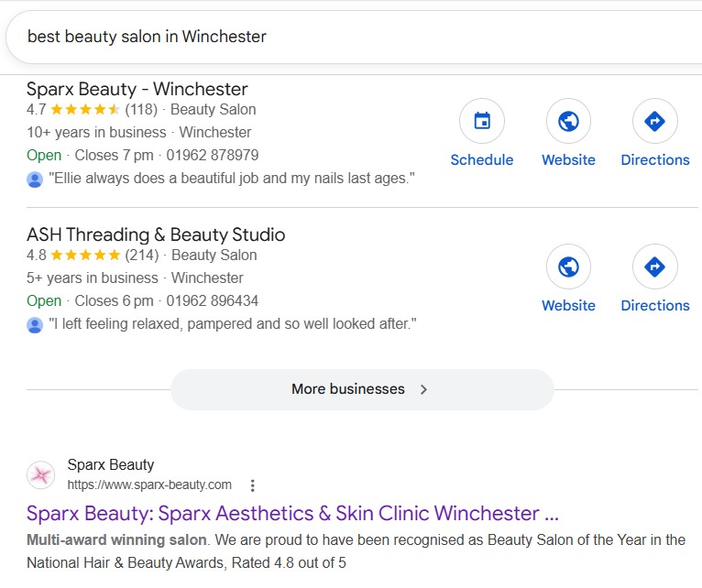Click the Website label for ASH Threading

click(568, 305)
